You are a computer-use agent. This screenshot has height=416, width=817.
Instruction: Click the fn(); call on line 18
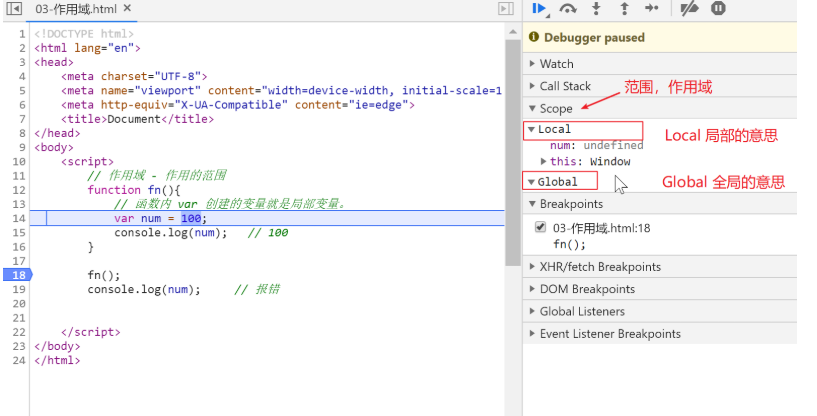tap(104, 275)
